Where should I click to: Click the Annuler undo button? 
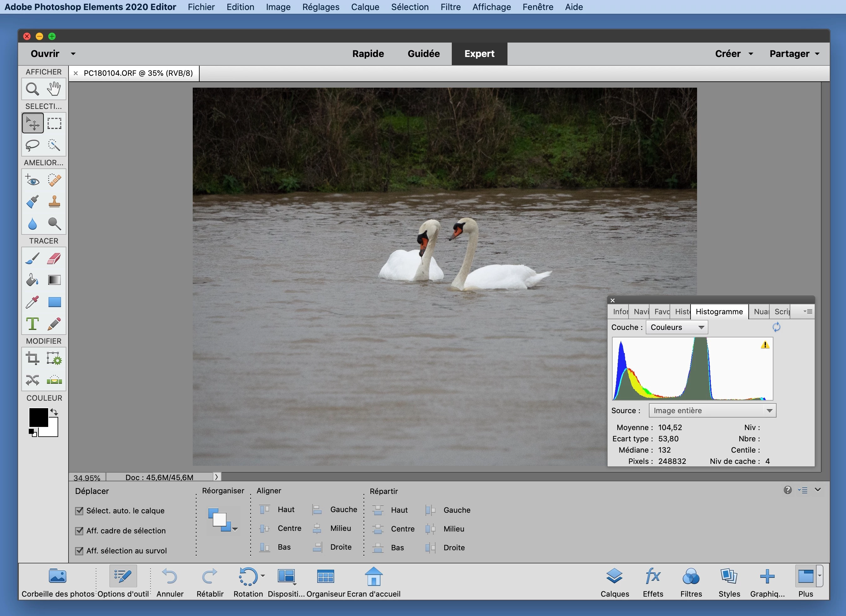click(x=170, y=582)
